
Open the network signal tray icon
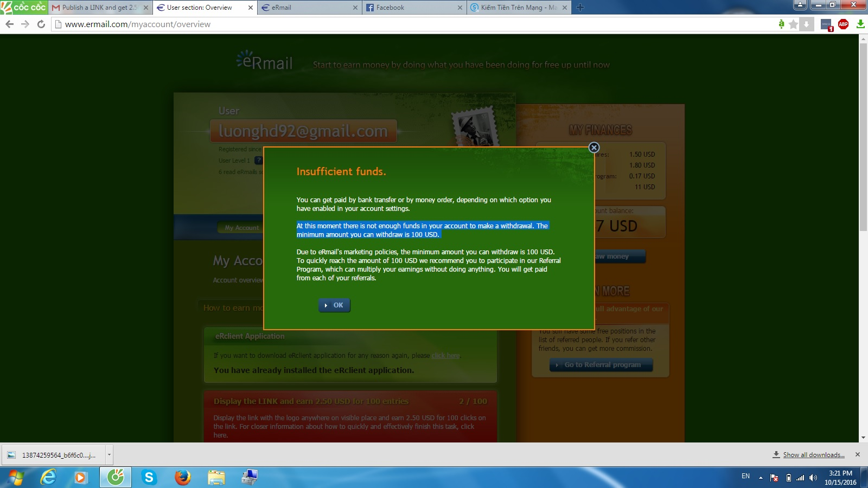[x=800, y=478]
